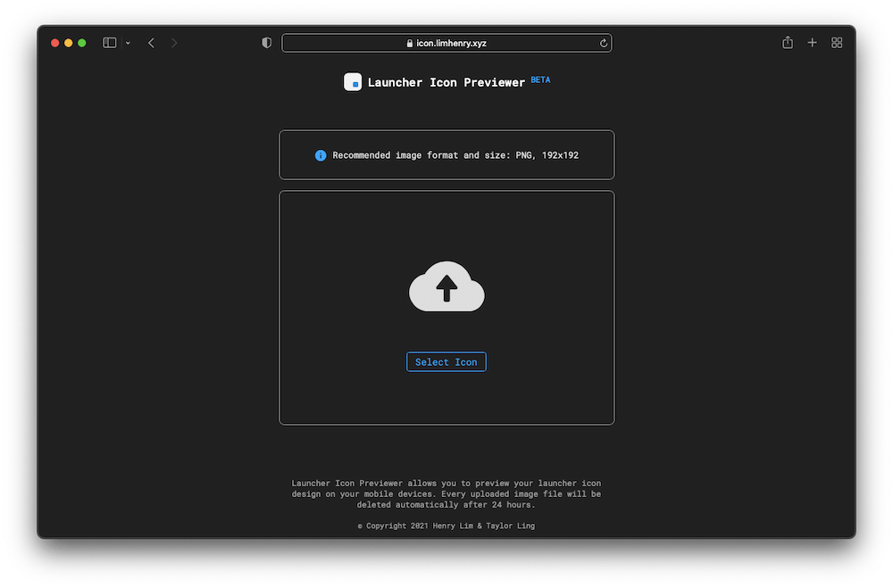Minimize the window with the yellow button
This screenshot has width=893, height=588.
[x=69, y=43]
